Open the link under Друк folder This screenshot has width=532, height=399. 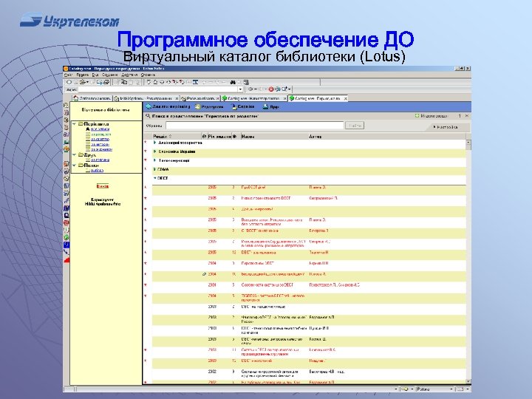pos(100,160)
